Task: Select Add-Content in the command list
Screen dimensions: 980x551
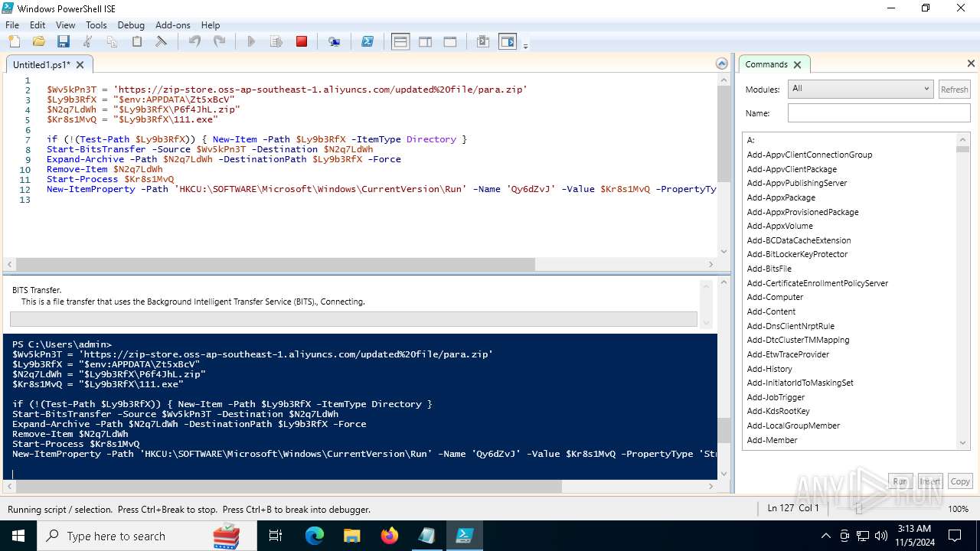Action: tap(771, 311)
